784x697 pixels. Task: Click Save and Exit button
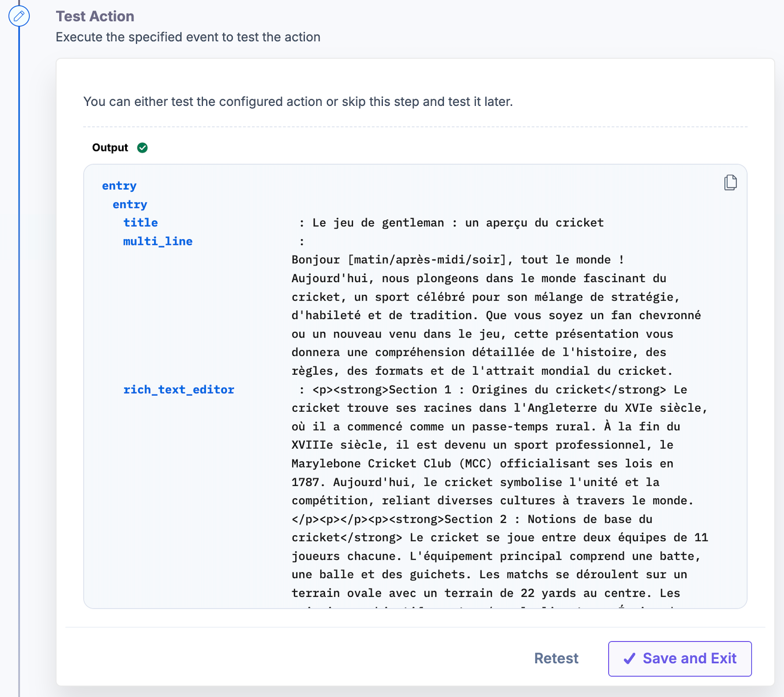(680, 658)
